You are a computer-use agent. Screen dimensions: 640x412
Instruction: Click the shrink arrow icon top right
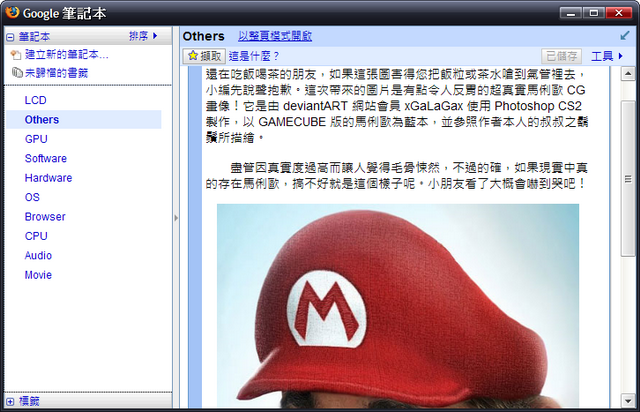(x=624, y=36)
